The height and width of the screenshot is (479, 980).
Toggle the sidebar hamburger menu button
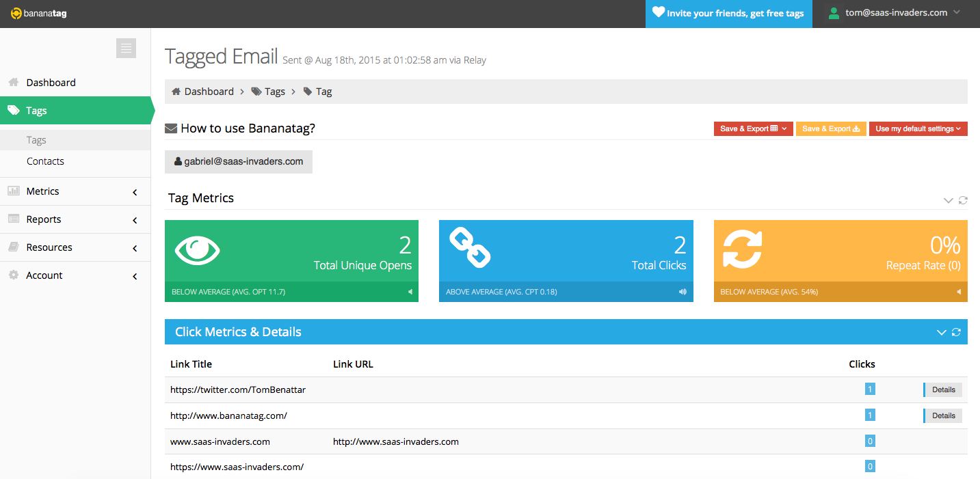point(126,48)
